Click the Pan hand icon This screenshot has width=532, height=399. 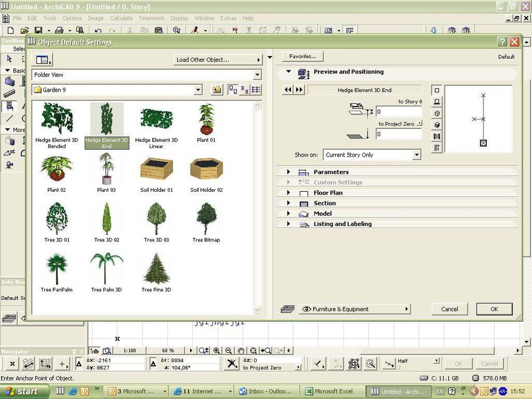coord(241,351)
